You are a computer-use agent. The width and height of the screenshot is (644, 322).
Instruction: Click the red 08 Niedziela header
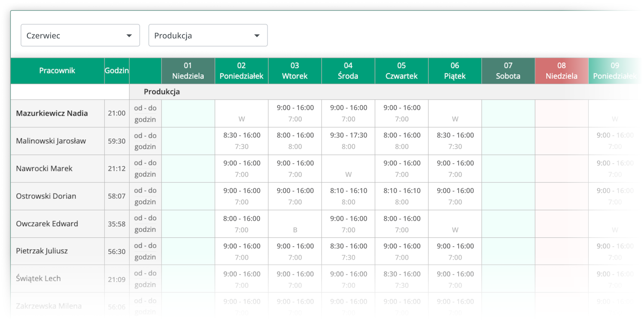point(561,71)
